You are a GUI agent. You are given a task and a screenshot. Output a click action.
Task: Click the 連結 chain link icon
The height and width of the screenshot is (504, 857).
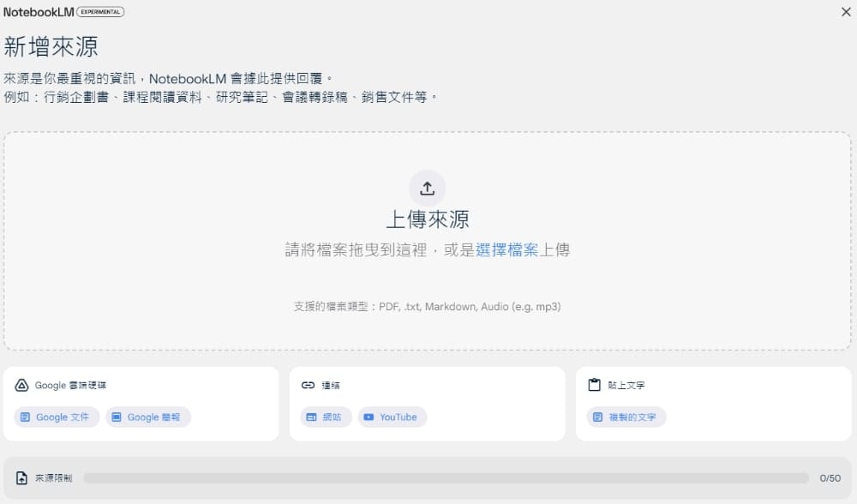point(309,385)
